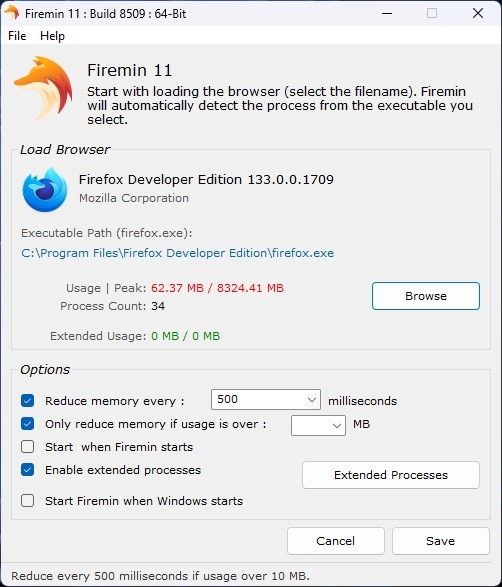Enable Start when Firemin starts
502x587 pixels.
27,447
